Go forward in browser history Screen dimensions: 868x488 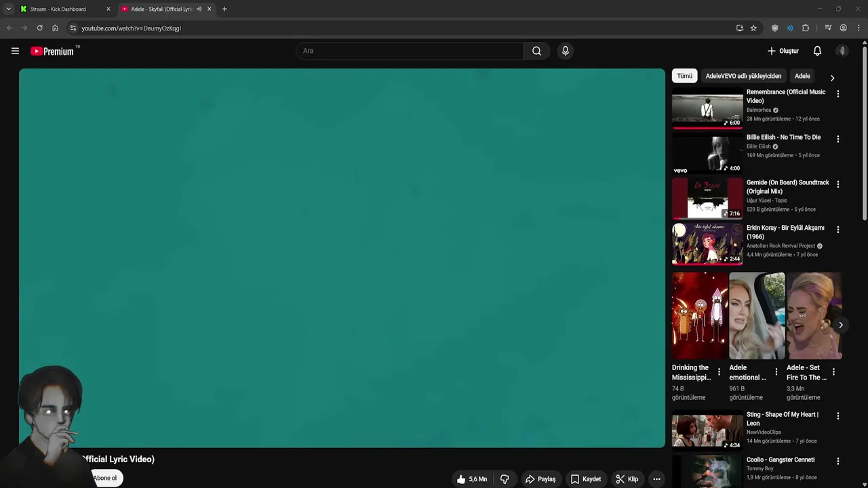(x=24, y=28)
